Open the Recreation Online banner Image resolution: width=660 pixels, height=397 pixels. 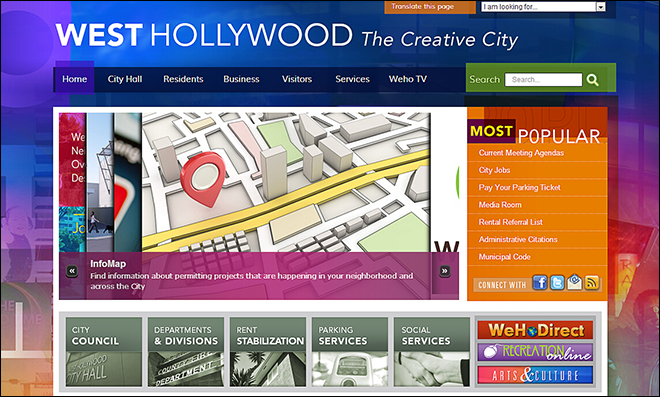tap(535, 352)
